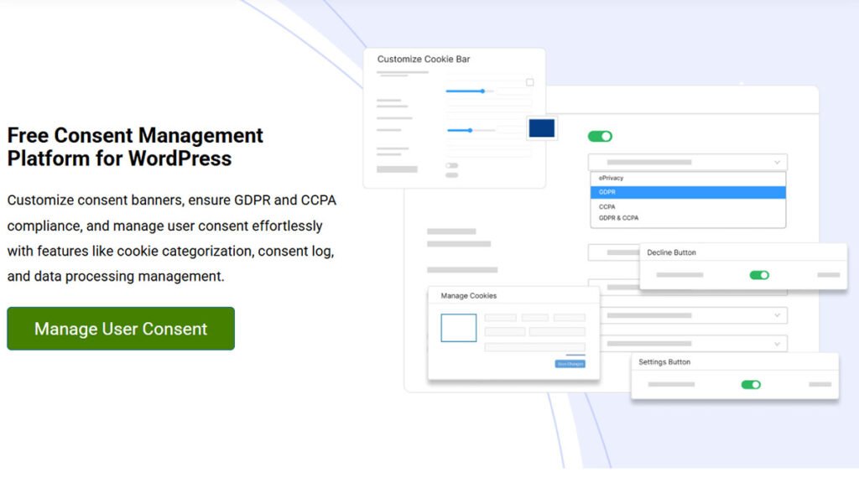Click the Manage User Consent button
Screen dimensions: 859x504
[120, 329]
